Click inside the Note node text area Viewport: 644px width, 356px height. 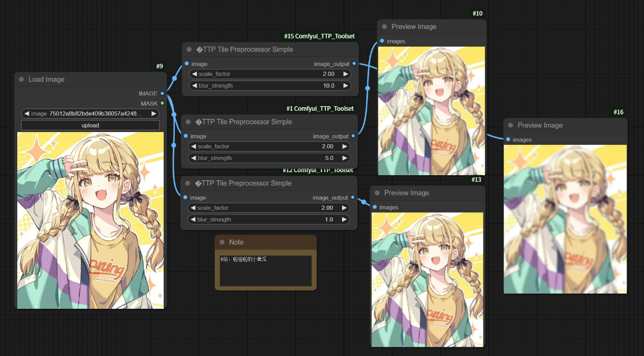click(x=265, y=271)
